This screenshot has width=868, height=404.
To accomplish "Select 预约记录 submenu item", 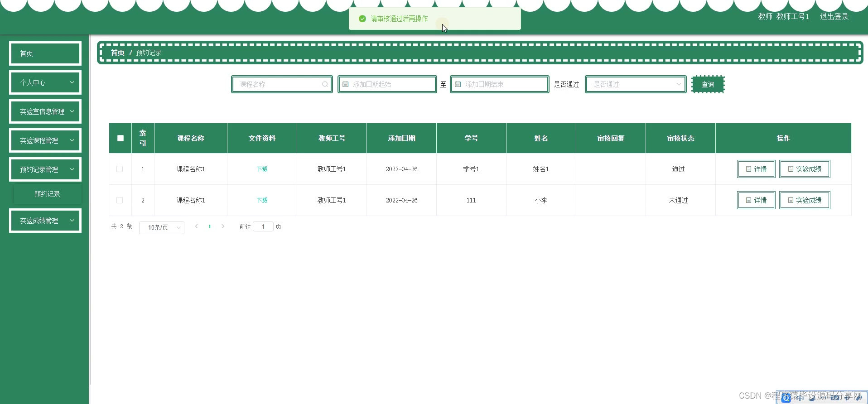I will coord(47,194).
